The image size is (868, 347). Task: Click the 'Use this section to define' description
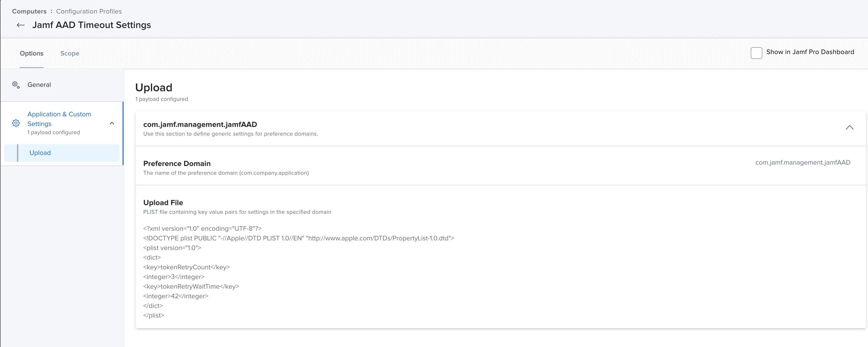point(230,134)
